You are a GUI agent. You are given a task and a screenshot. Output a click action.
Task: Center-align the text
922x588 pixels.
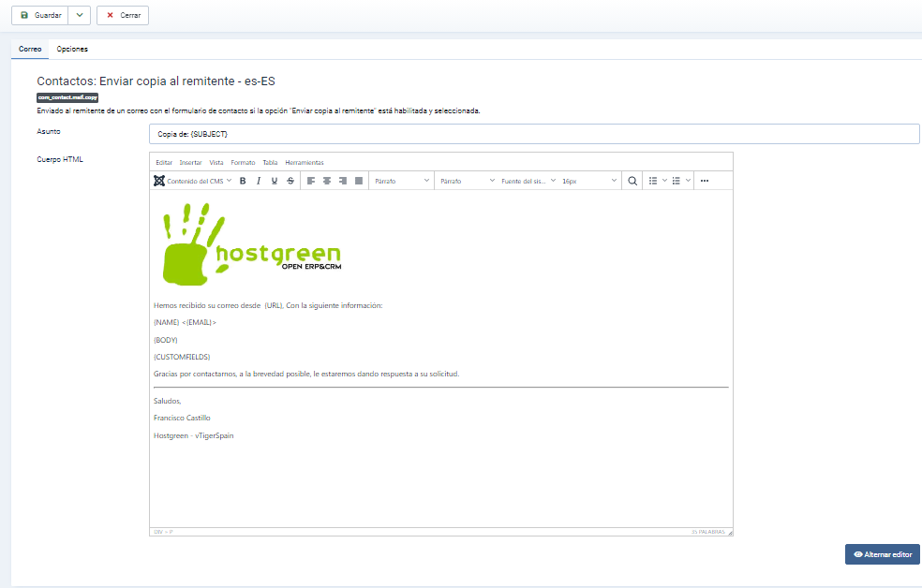click(327, 181)
